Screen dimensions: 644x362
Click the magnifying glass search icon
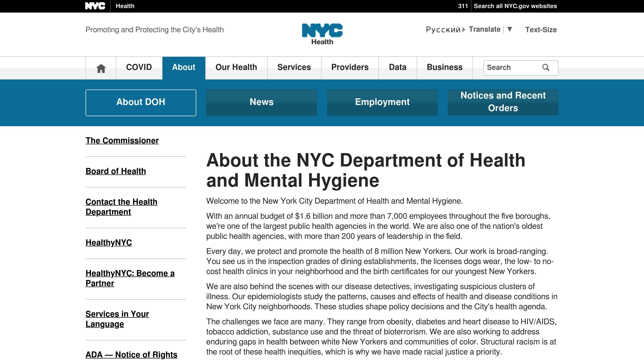click(546, 67)
